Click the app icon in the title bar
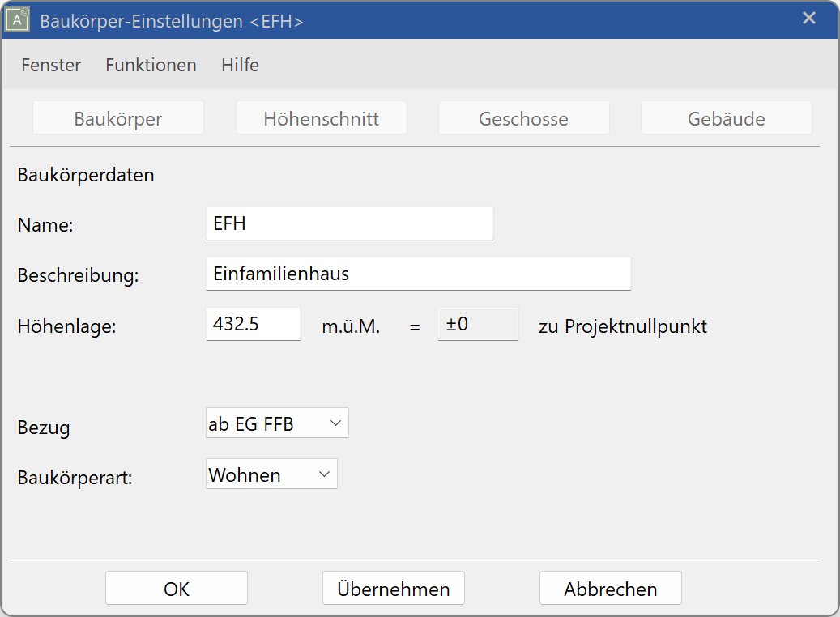Image resolution: width=840 pixels, height=617 pixels. tap(18, 20)
